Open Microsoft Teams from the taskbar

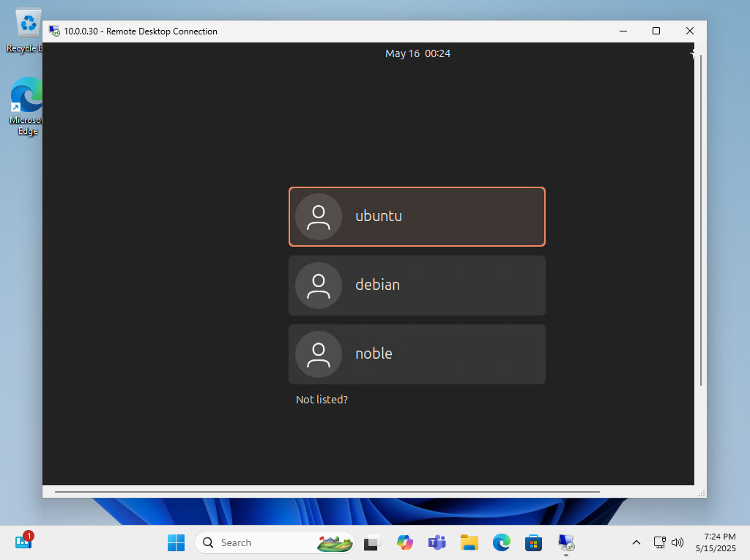tap(437, 542)
